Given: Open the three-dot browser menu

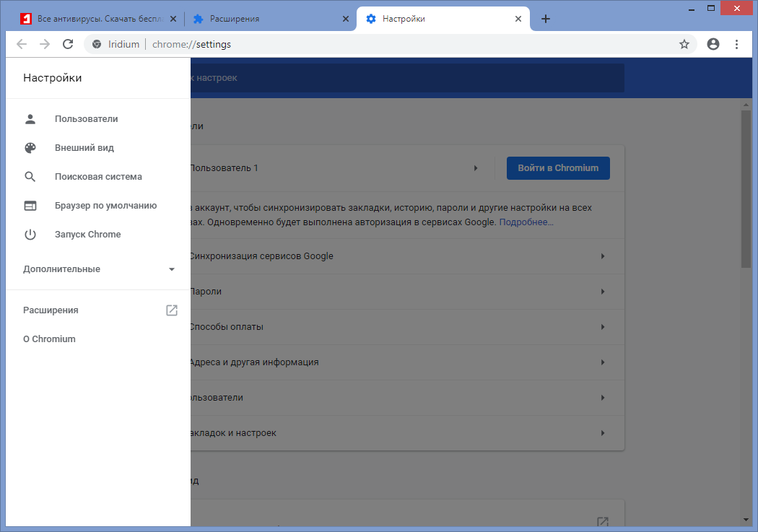Looking at the screenshot, I should coord(737,45).
